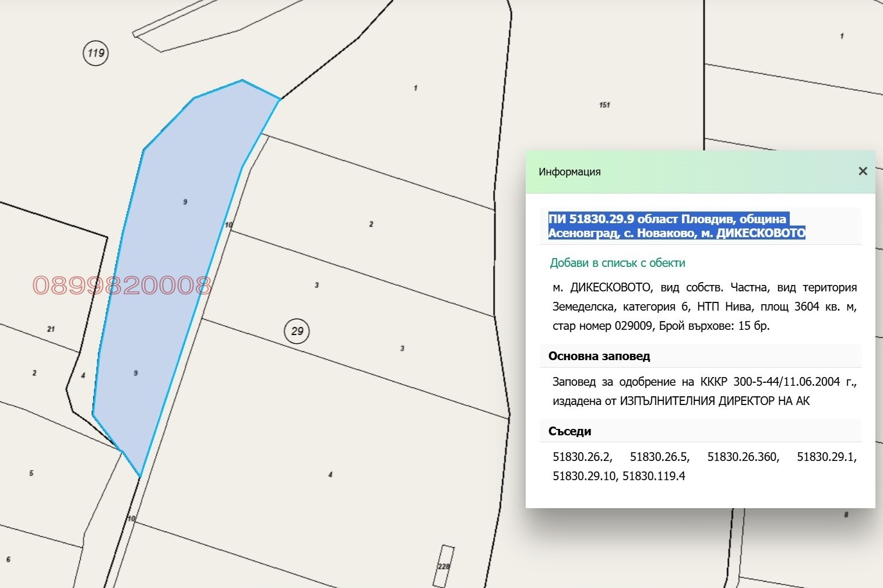Click large parcel 4 below block label 29
This screenshot has width=883, height=588.
(330, 474)
